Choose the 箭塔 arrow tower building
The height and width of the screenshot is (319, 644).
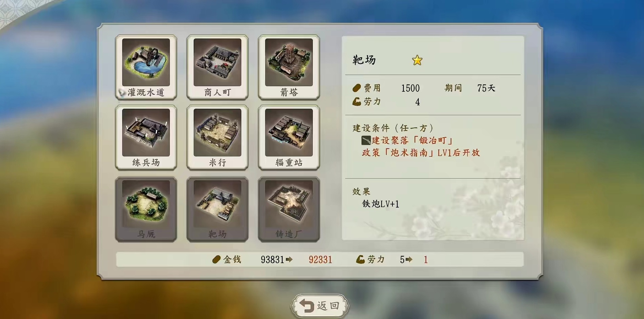coord(289,67)
